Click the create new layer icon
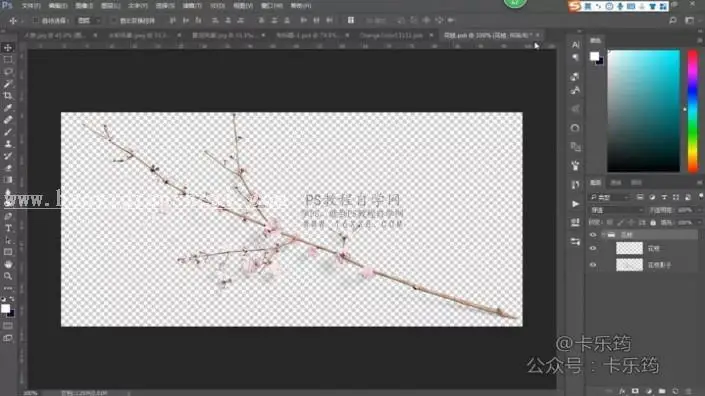Viewport: 705px width, 396px height. [x=675, y=391]
